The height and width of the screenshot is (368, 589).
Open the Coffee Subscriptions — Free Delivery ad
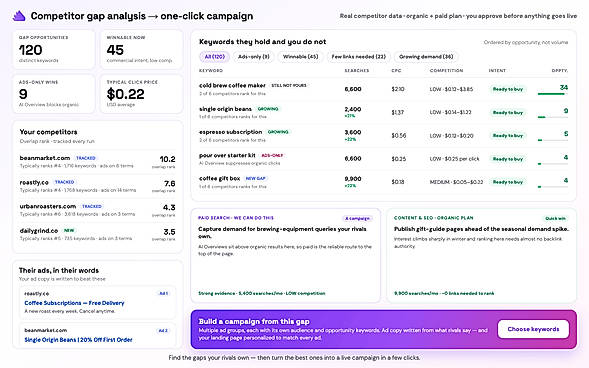74,303
